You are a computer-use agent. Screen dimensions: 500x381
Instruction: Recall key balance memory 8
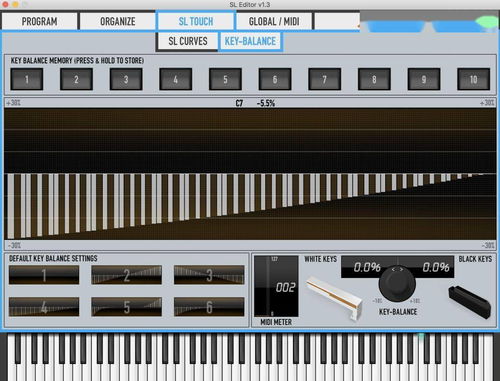coord(374,79)
